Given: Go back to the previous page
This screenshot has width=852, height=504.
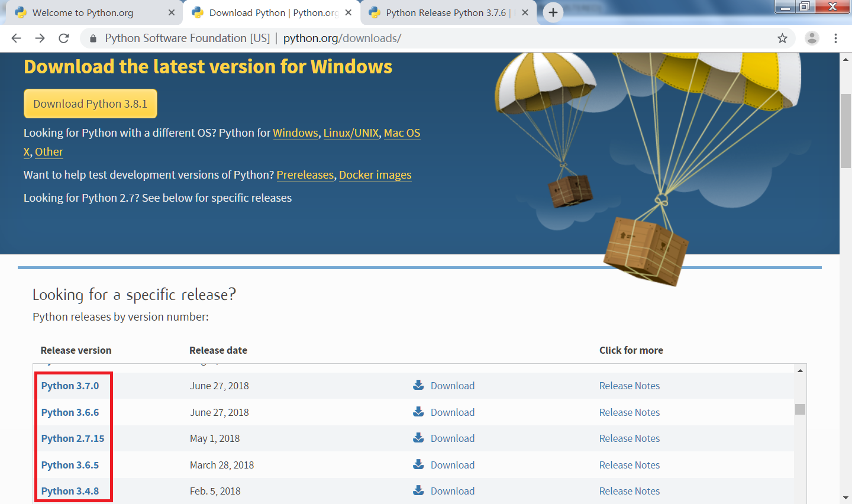Looking at the screenshot, I should pyautogui.click(x=16, y=38).
